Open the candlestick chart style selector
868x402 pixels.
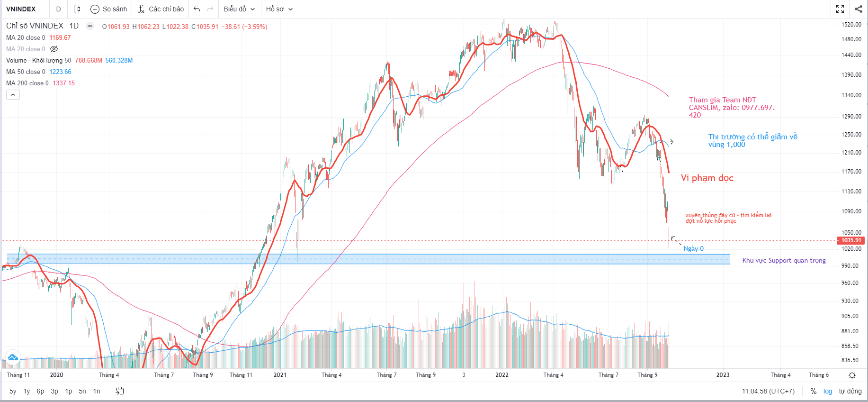coord(77,9)
